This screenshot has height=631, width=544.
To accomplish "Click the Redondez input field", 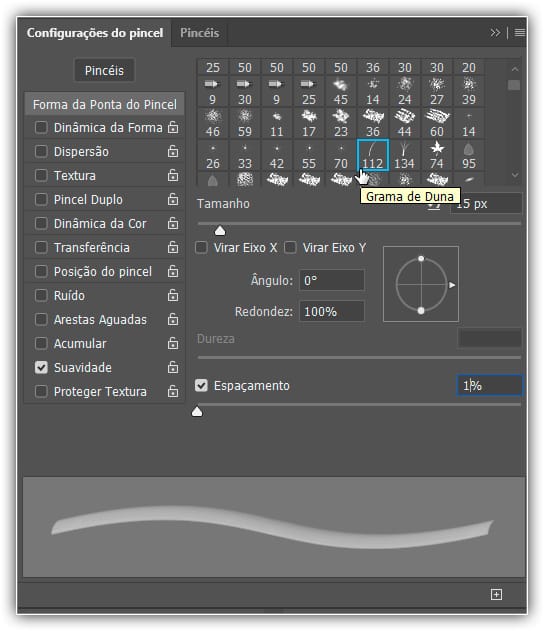I will [x=332, y=311].
